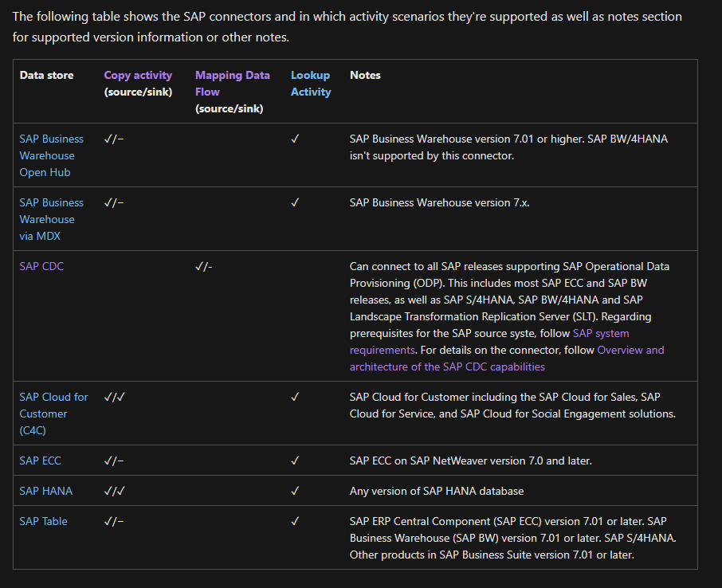Click lookup checkmark in SAP Table row
This screenshot has height=588, width=722.
click(x=295, y=521)
